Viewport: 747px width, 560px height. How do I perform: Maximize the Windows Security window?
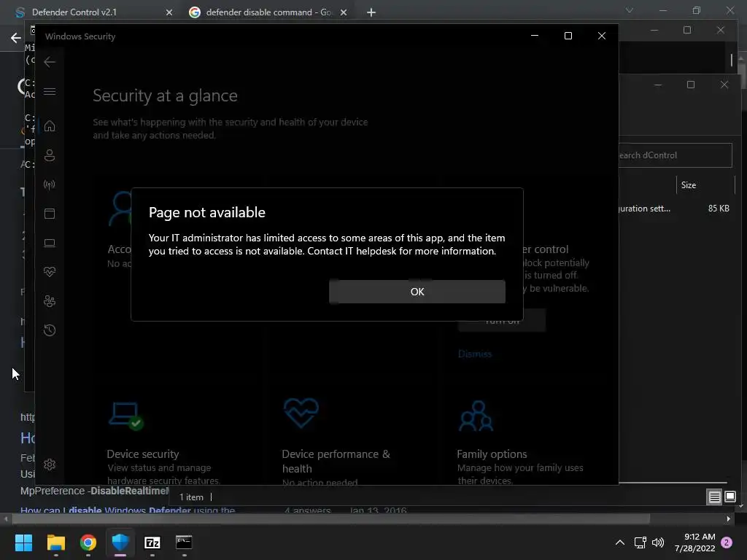coord(568,36)
